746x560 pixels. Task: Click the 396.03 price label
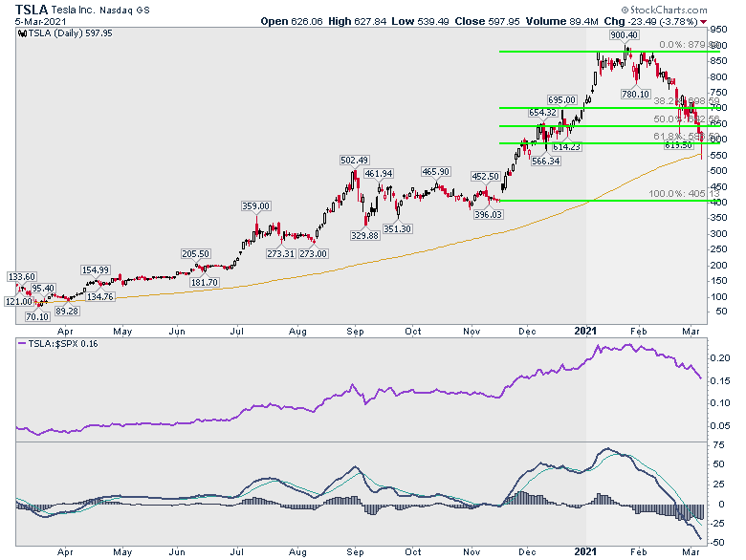pos(488,214)
